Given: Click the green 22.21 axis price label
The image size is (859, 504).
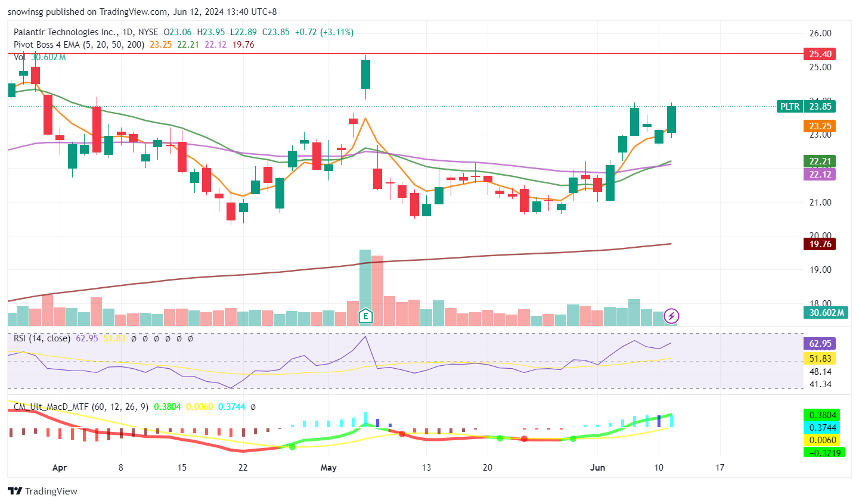Looking at the screenshot, I should (x=820, y=161).
